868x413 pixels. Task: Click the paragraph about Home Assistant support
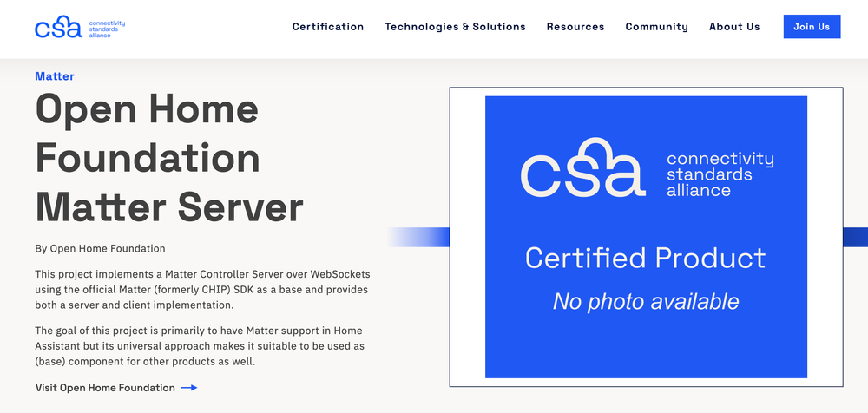coord(199,345)
